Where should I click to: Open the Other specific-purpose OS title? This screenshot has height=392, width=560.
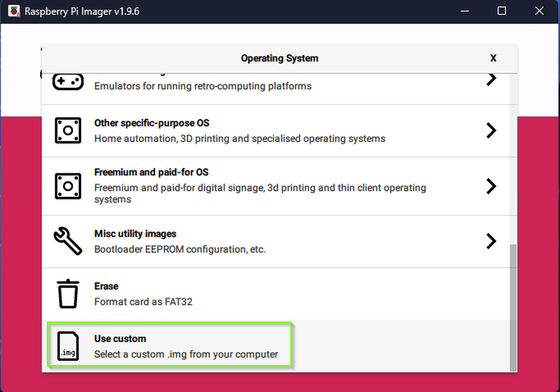(152, 123)
